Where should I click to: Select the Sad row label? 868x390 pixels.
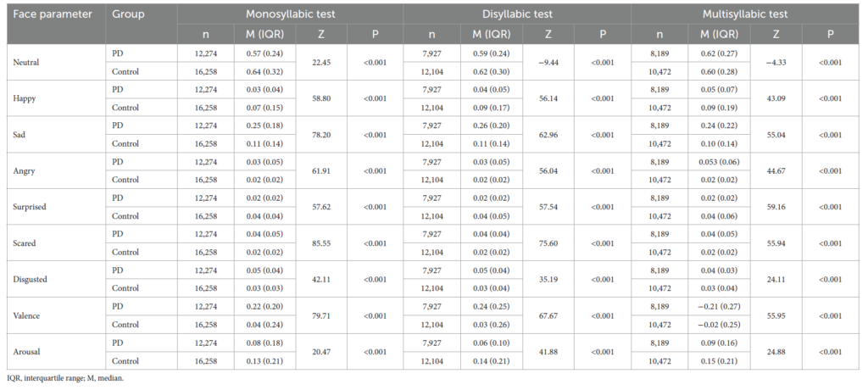point(25,135)
